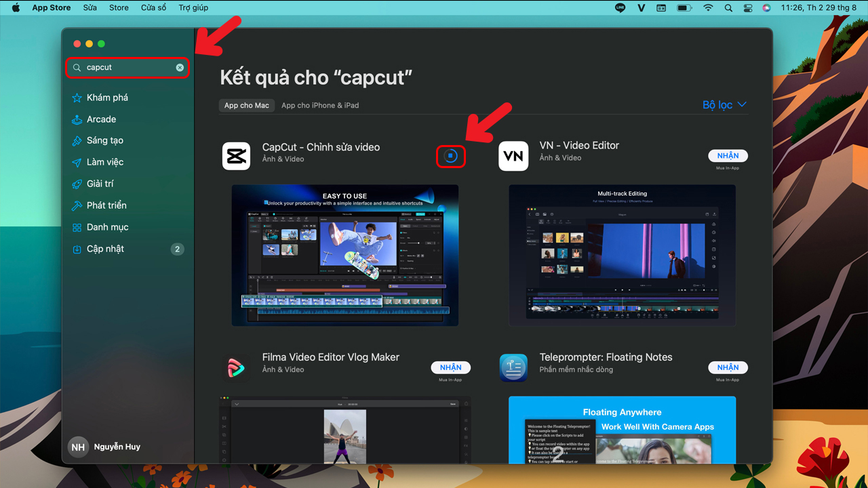The width and height of the screenshot is (868, 488).
Task: Open the Sửa menu
Action: pyautogui.click(x=90, y=7)
